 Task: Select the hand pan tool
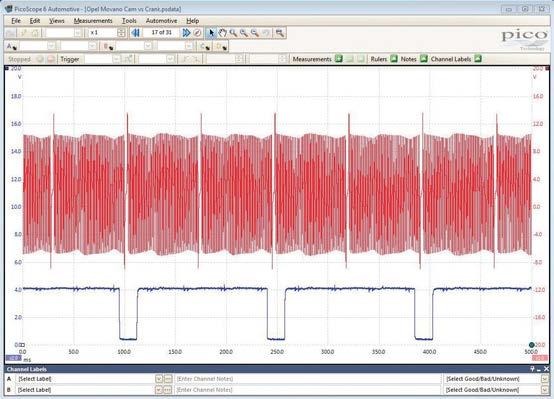tap(222, 33)
